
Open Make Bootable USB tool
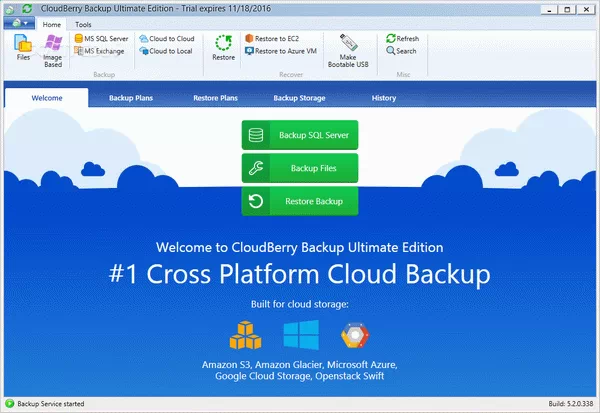coord(348,50)
